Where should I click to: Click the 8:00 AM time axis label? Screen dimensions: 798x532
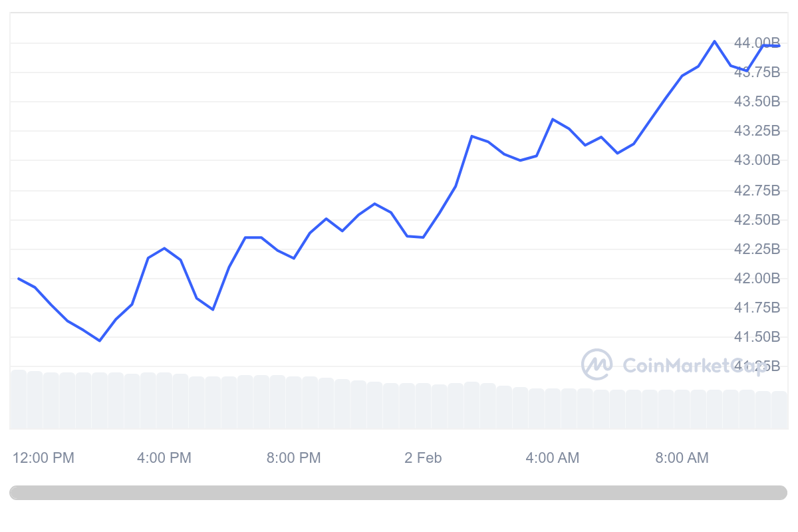[x=682, y=458]
